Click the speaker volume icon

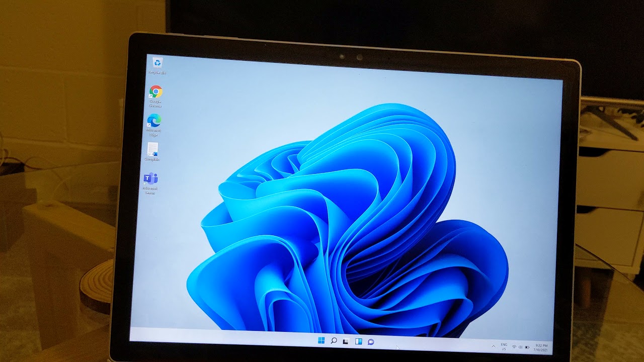pos(520,347)
